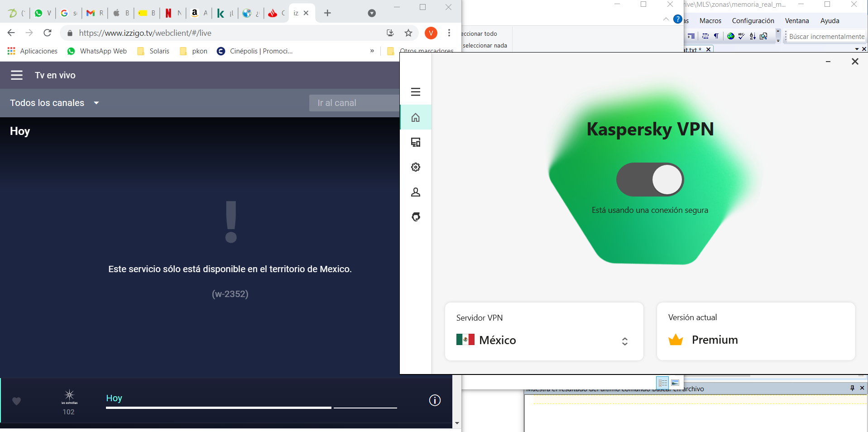Switch Explorer to details view icon
The height and width of the screenshot is (432, 868).
663,383
